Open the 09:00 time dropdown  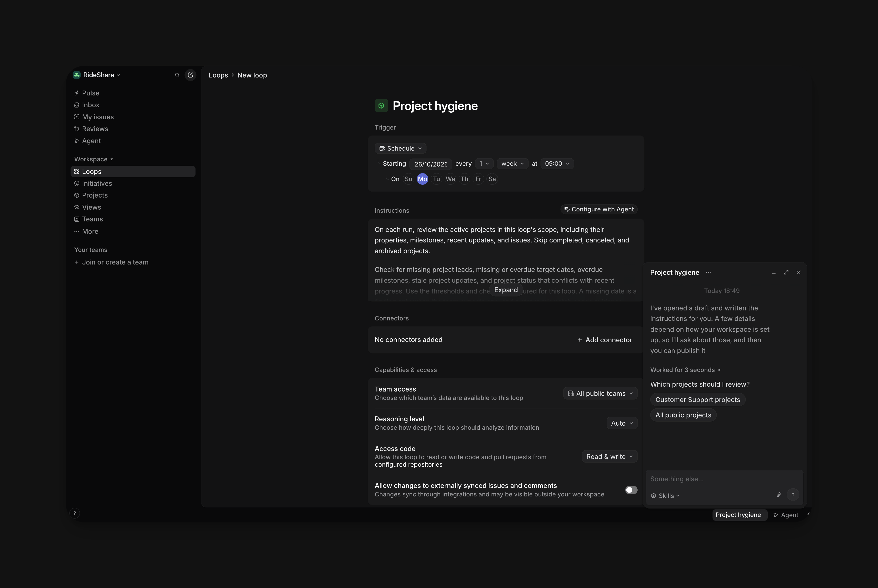[x=557, y=164]
